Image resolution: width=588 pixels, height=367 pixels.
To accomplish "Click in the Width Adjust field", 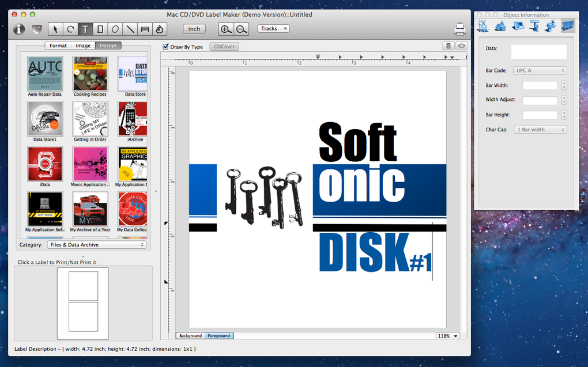I will coord(540,100).
